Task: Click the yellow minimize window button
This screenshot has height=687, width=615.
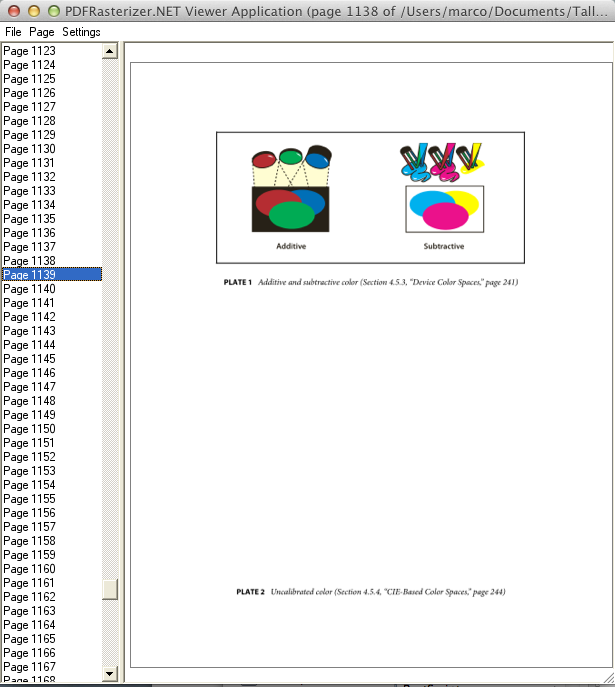Action: point(34,11)
